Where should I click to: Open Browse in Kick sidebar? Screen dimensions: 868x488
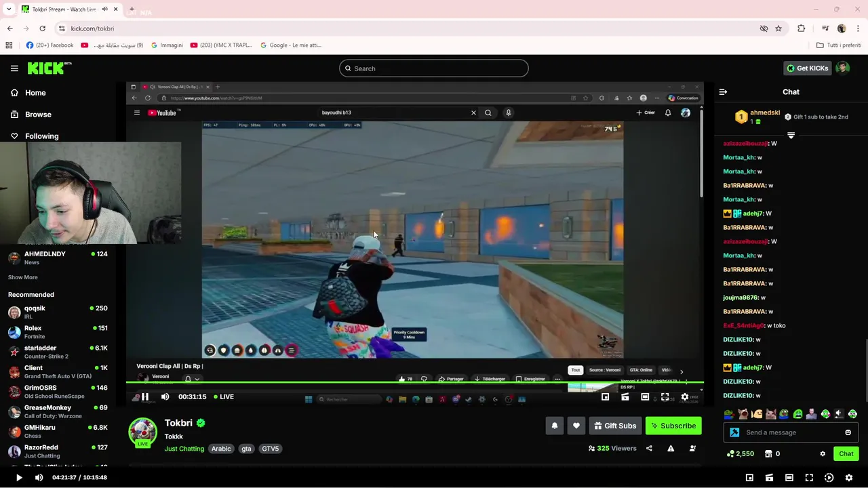pos(31,115)
